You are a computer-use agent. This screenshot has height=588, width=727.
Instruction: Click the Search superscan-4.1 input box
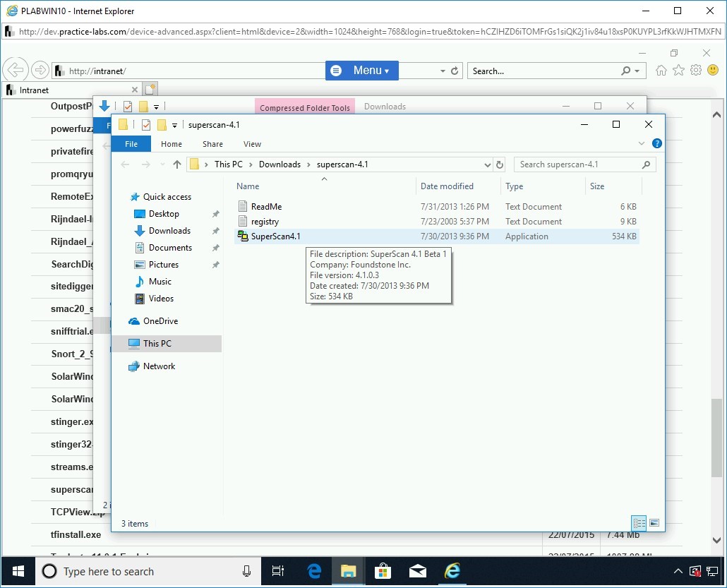(x=579, y=164)
